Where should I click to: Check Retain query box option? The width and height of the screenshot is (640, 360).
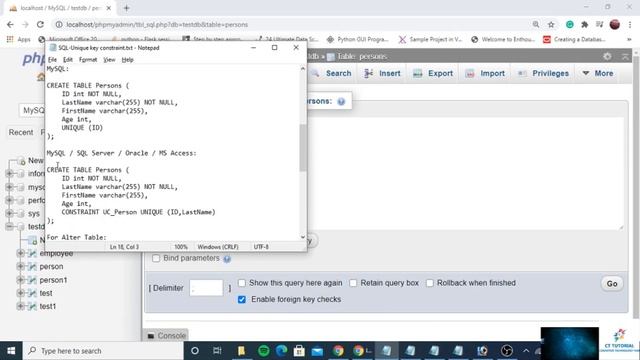[353, 283]
